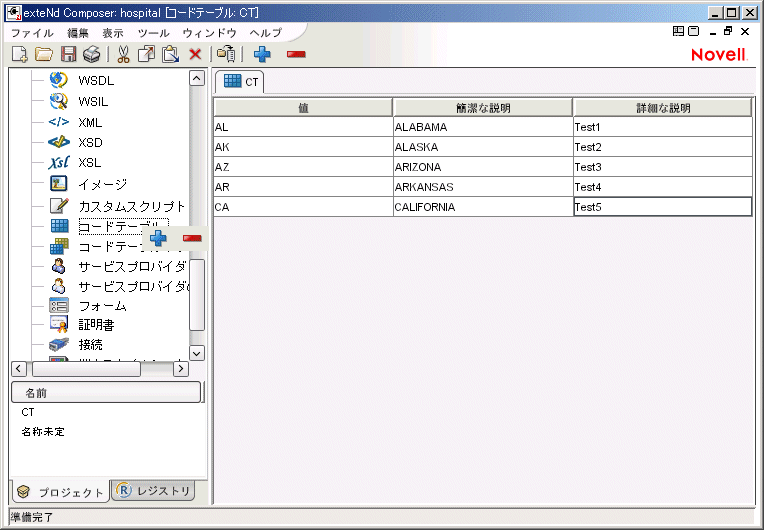Screen dimensions: 764x530
Task: Select the XSD icon in tree
Action: (x=58, y=142)
